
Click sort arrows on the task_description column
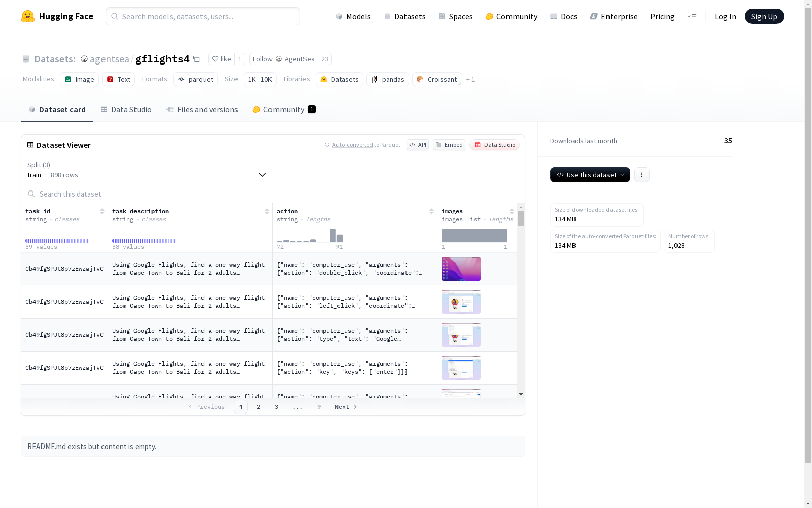pyautogui.click(x=267, y=211)
